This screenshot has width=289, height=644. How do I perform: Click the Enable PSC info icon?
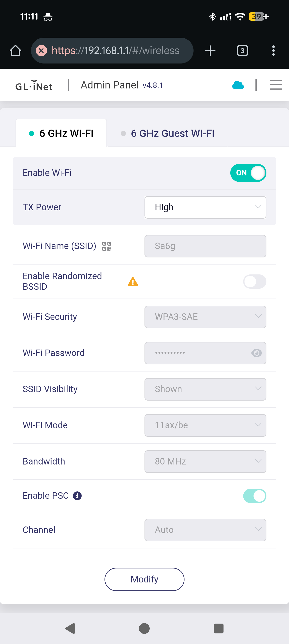[x=77, y=496]
